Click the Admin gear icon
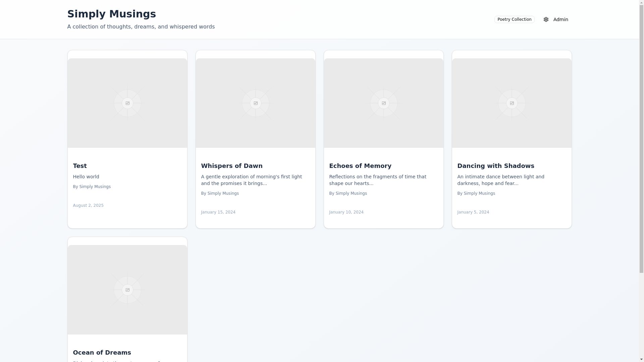Image resolution: width=644 pixels, height=362 pixels. [x=546, y=19]
